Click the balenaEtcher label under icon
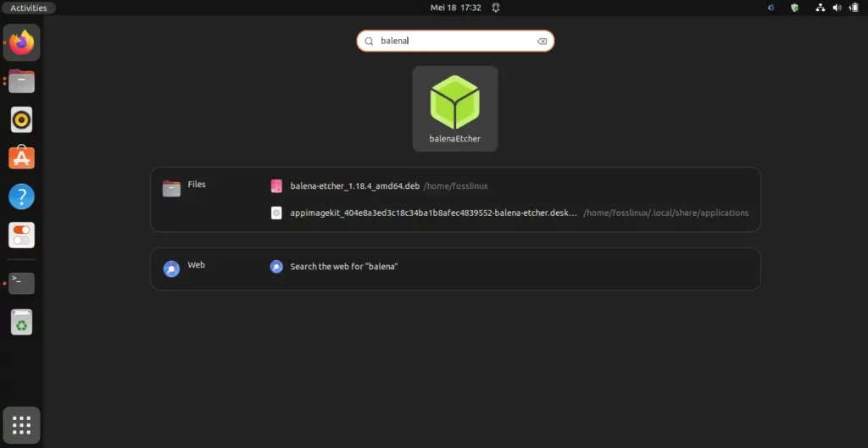This screenshot has height=448, width=868. point(455,139)
